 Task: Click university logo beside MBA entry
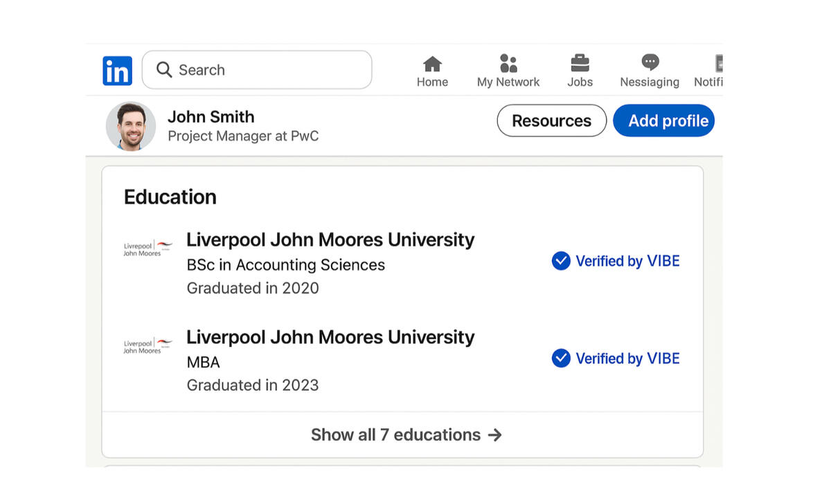click(148, 346)
